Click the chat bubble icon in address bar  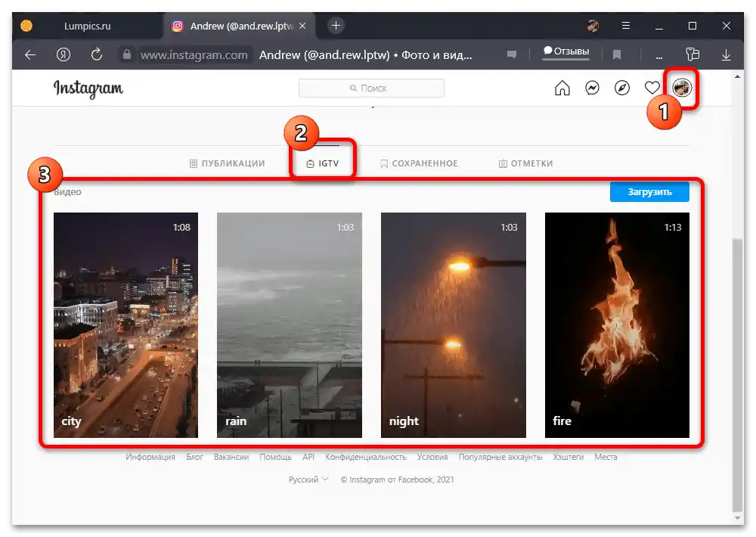click(x=512, y=54)
